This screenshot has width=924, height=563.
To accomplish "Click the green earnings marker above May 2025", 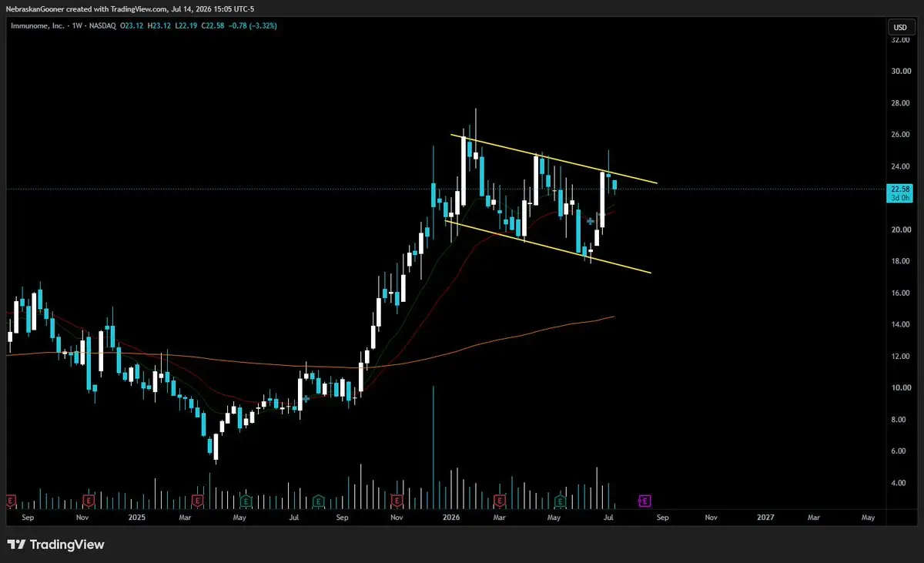I will [245, 501].
